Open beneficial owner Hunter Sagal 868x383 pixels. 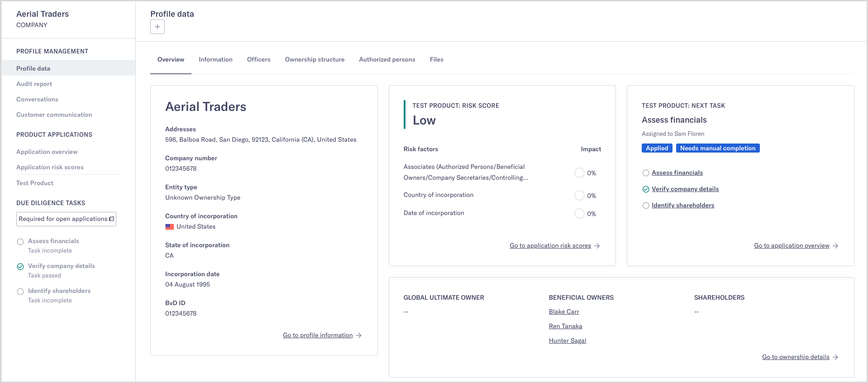(568, 340)
